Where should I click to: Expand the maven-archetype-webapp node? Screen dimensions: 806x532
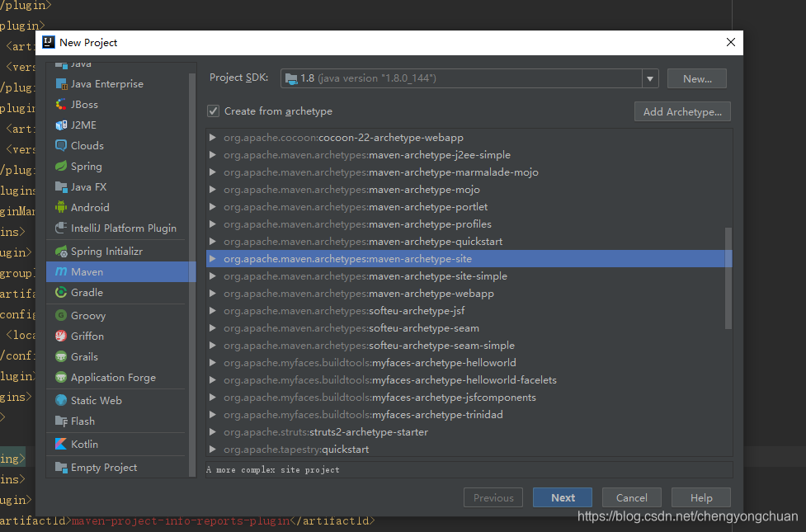point(212,293)
